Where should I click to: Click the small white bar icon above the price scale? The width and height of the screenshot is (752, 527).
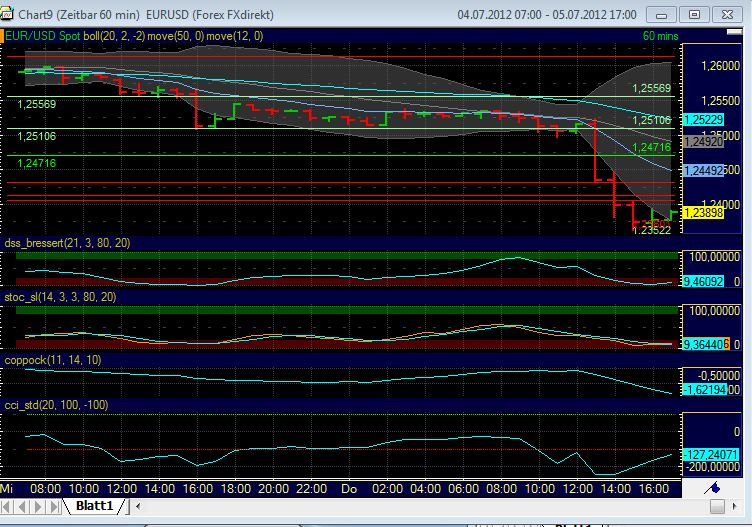click(734, 32)
